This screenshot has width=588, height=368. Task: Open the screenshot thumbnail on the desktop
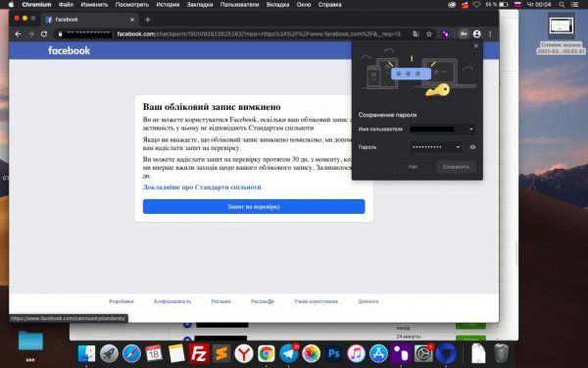561,26
